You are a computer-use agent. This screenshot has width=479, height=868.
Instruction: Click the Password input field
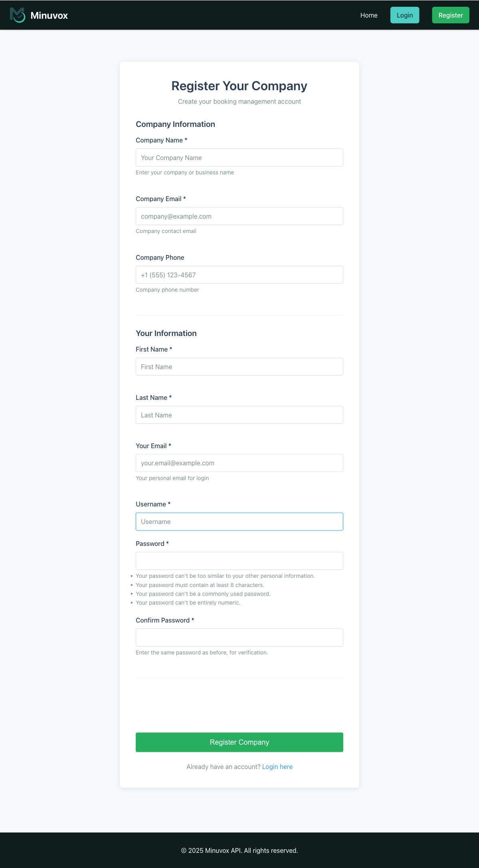[x=239, y=561]
